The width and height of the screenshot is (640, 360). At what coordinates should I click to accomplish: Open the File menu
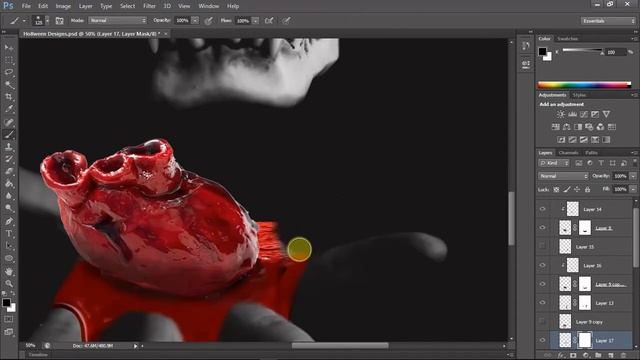pyautogui.click(x=26, y=6)
